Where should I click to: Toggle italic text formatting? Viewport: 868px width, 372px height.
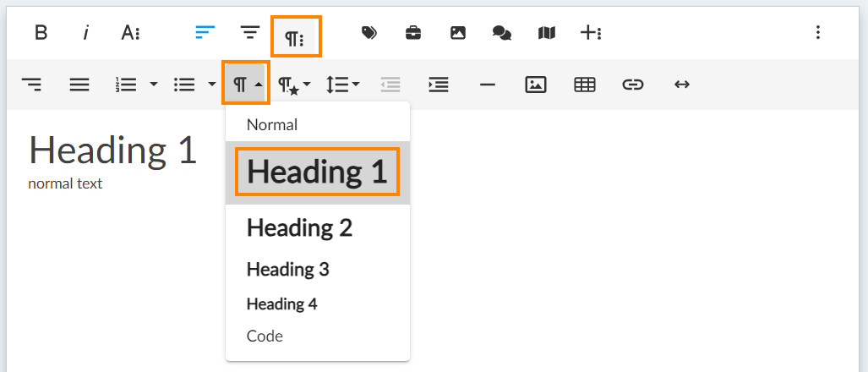pyautogui.click(x=86, y=33)
